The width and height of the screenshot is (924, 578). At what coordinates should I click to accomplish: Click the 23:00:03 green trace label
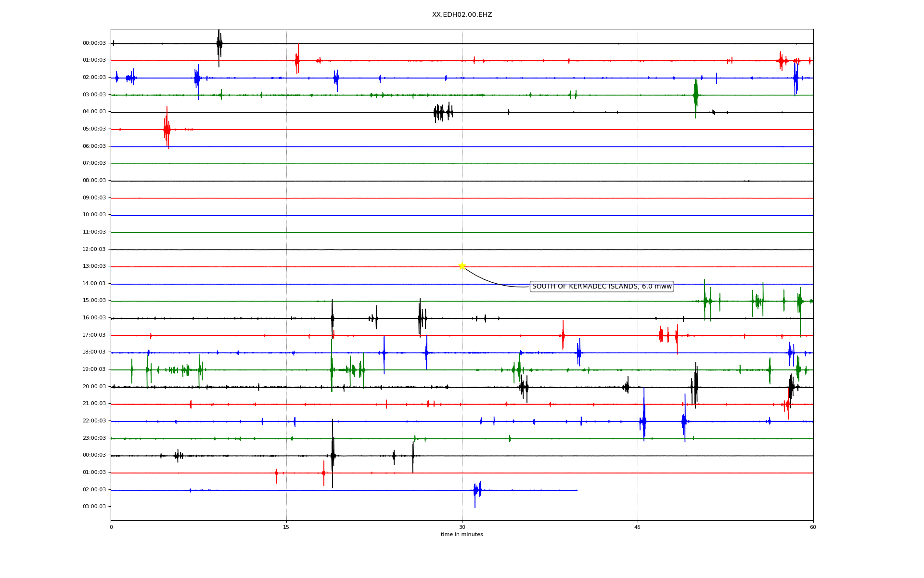click(x=94, y=438)
